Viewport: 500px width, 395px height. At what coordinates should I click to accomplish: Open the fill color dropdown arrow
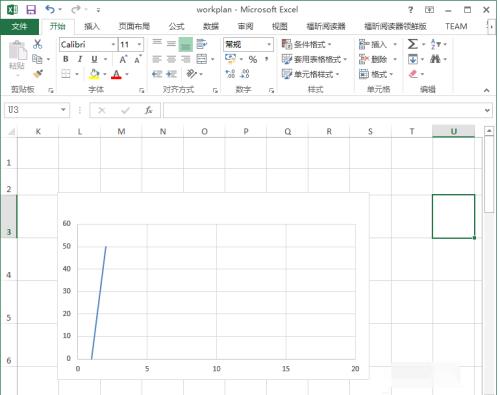pos(105,74)
